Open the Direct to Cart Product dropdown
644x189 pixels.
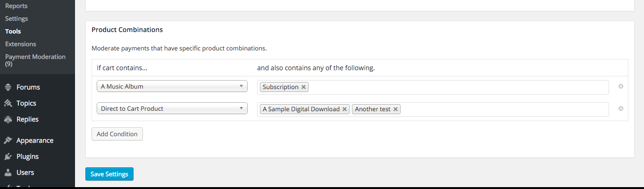pos(172,108)
